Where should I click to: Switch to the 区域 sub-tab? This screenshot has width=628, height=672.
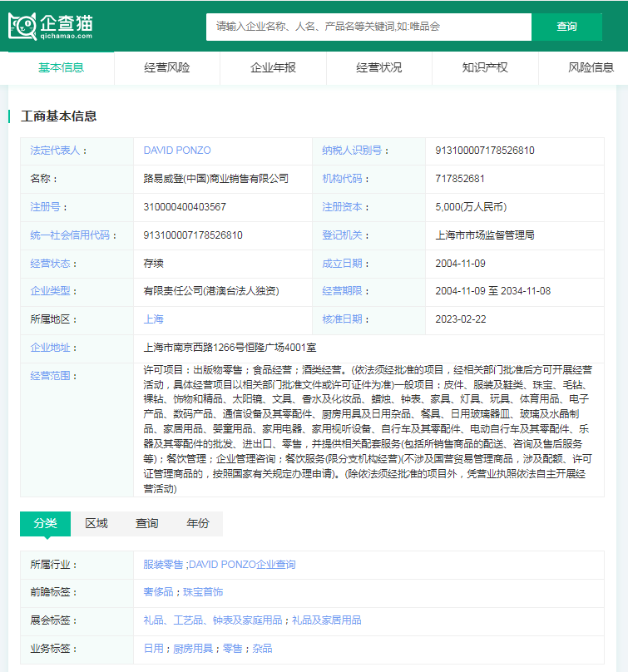(96, 523)
